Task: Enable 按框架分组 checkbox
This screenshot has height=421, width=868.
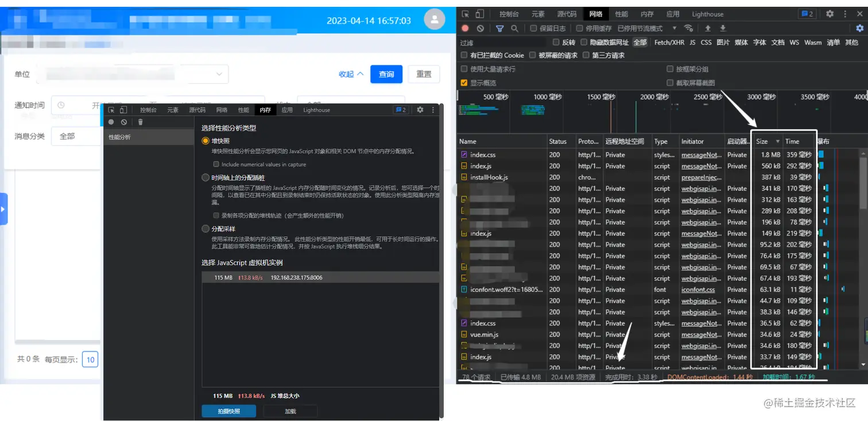Action: 670,69
